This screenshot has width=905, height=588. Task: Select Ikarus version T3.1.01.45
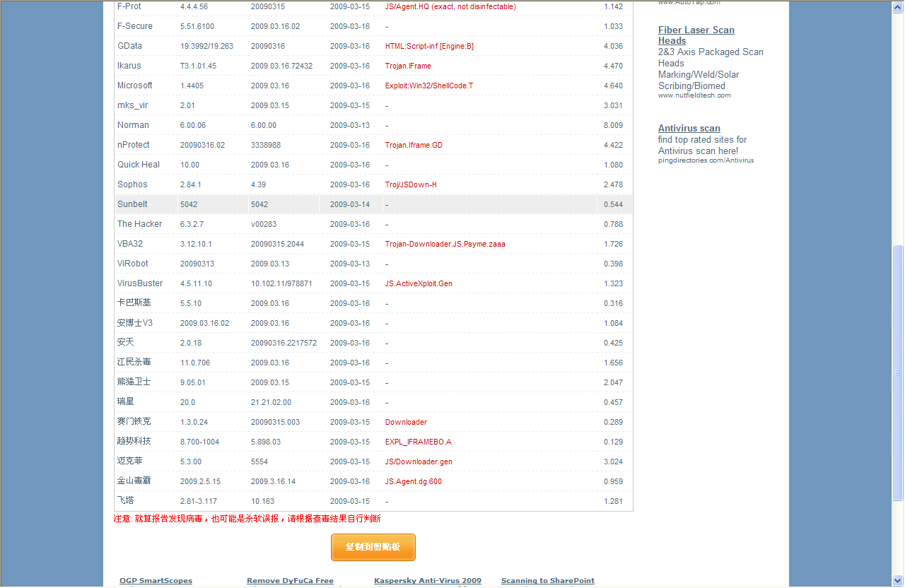pyautogui.click(x=198, y=66)
